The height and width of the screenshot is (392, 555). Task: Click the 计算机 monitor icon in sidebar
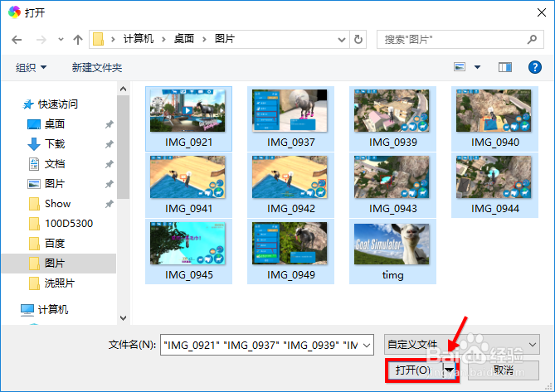coord(27,310)
